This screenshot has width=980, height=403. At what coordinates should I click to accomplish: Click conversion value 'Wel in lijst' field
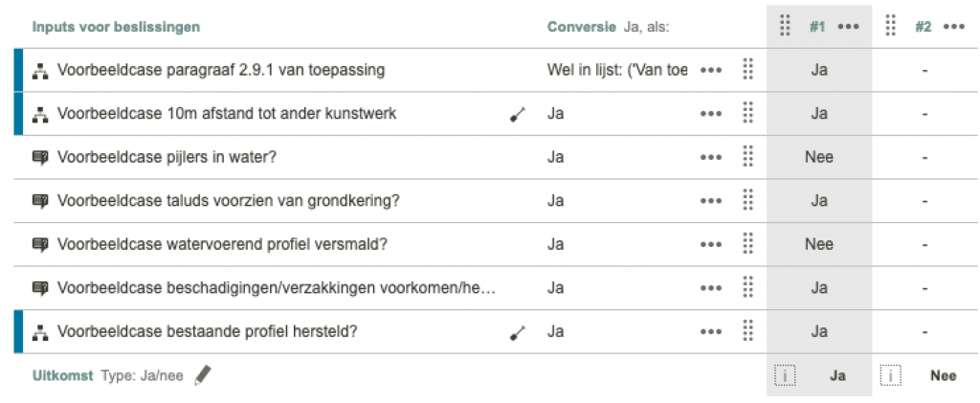tap(617, 70)
